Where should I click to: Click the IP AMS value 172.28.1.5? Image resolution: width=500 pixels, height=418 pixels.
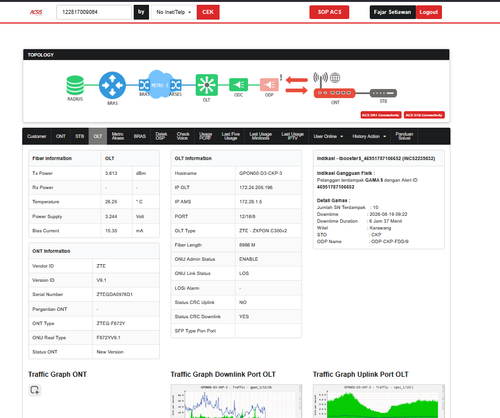[250, 202]
